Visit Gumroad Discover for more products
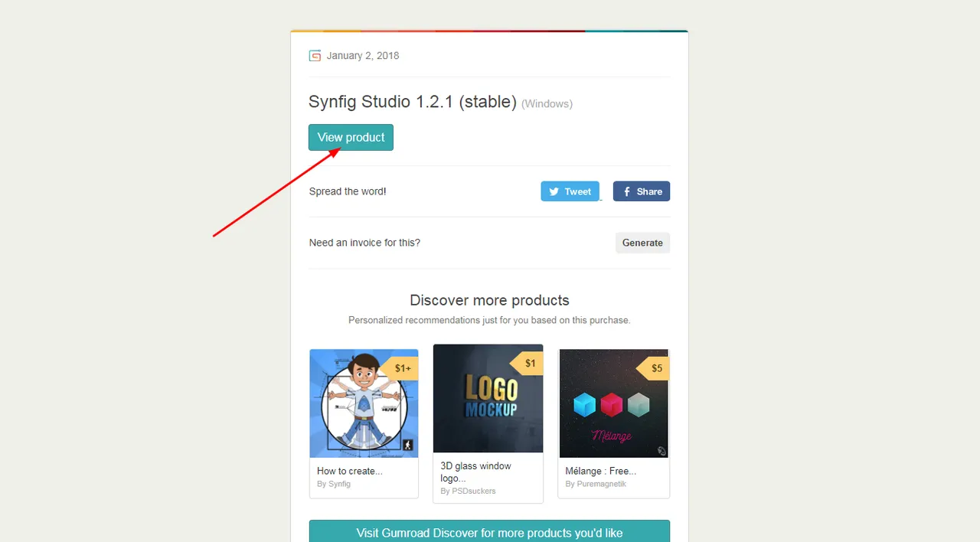This screenshot has width=980, height=542. pos(489,532)
